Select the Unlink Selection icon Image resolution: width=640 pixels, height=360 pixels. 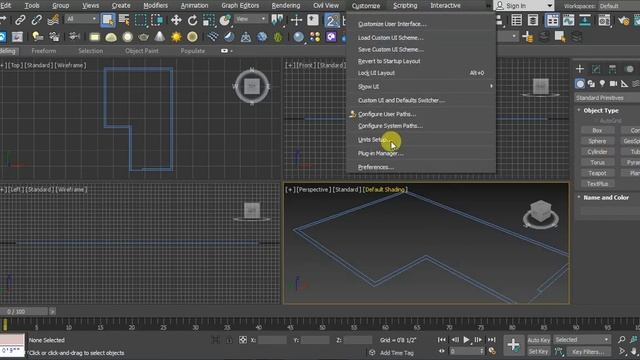(x=37, y=20)
